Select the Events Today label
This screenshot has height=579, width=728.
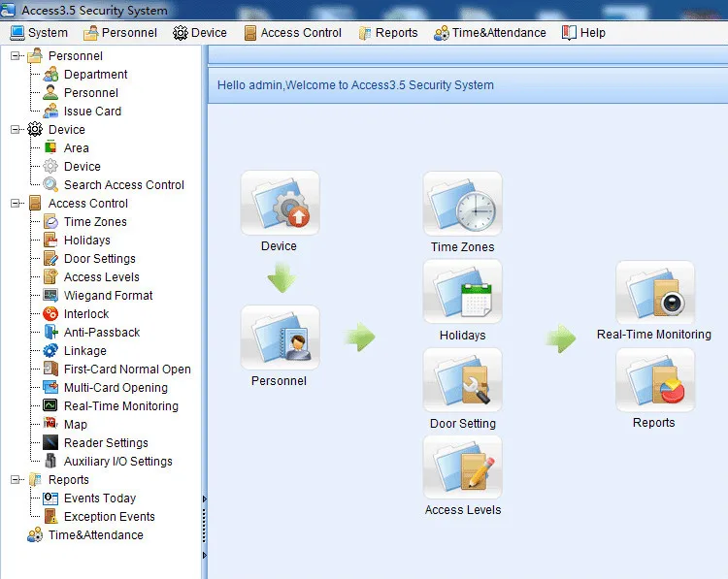(100, 499)
